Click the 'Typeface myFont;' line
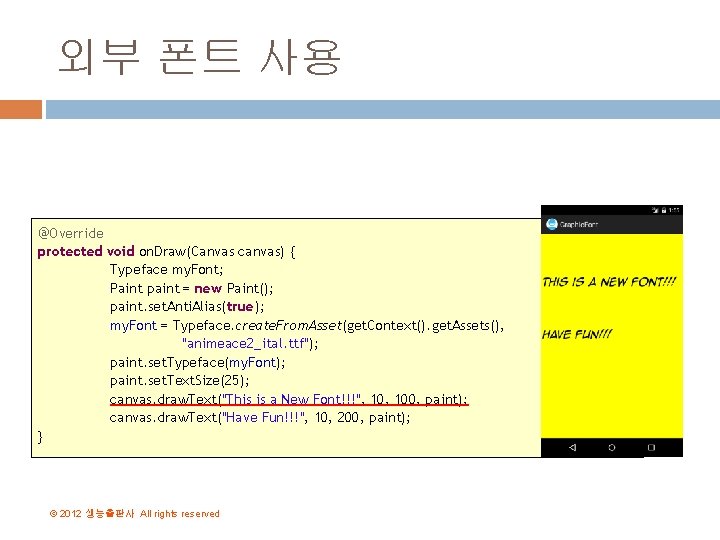The height and width of the screenshot is (540, 720). coord(166,270)
